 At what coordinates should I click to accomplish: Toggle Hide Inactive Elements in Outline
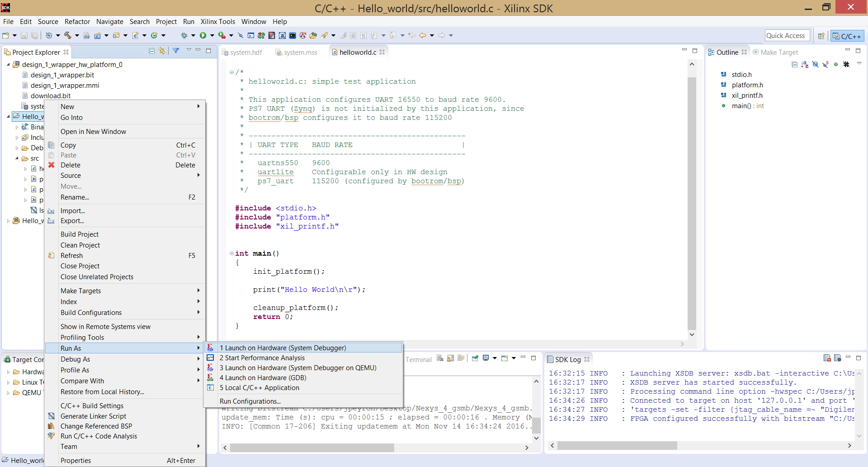coord(846,65)
